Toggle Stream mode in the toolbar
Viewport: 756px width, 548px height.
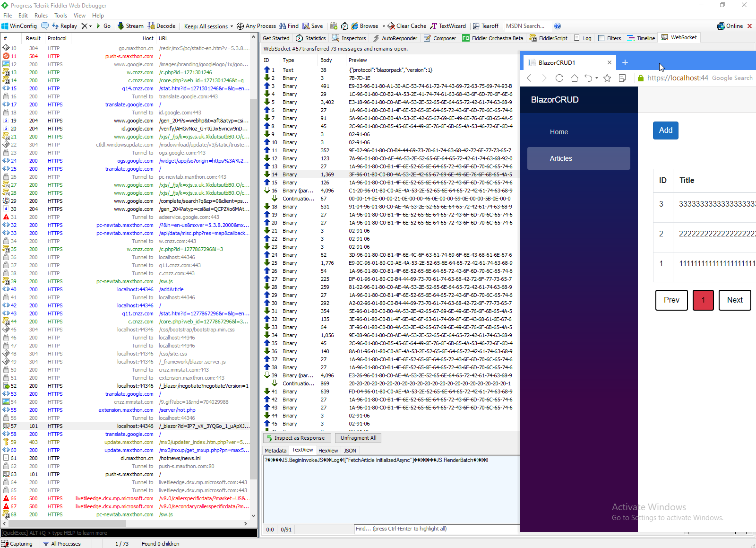point(130,26)
